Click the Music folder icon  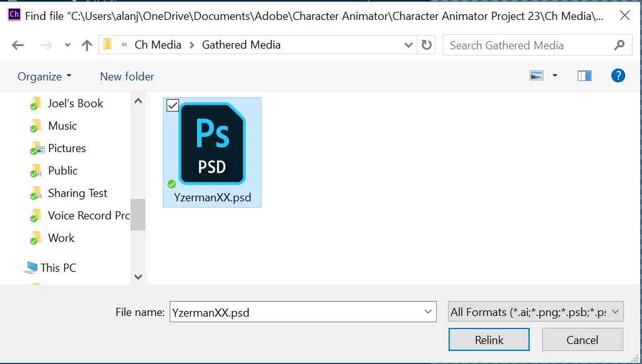pos(36,126)
